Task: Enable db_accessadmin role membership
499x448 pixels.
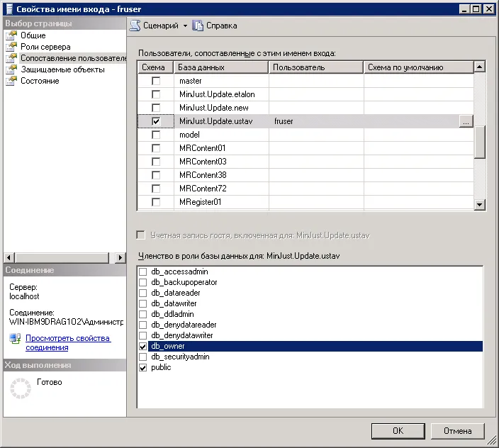Action: click(x=143, y=271)
